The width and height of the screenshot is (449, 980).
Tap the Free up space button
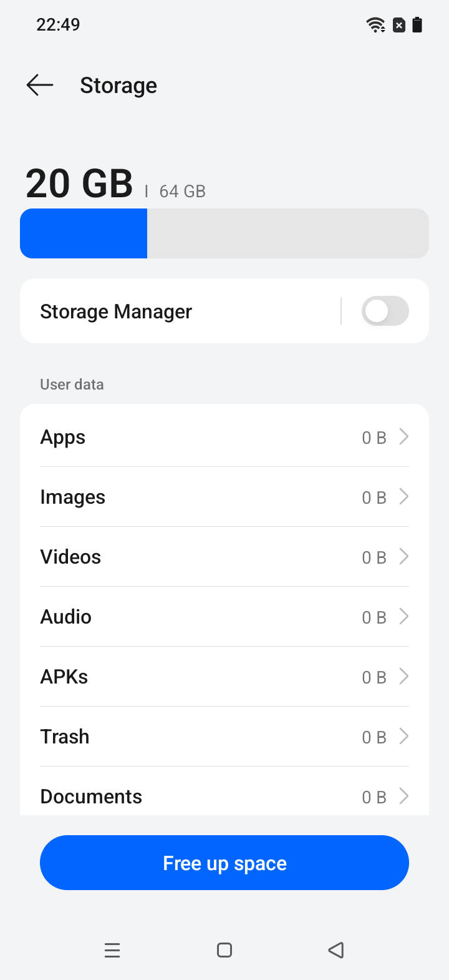[224, 863]
